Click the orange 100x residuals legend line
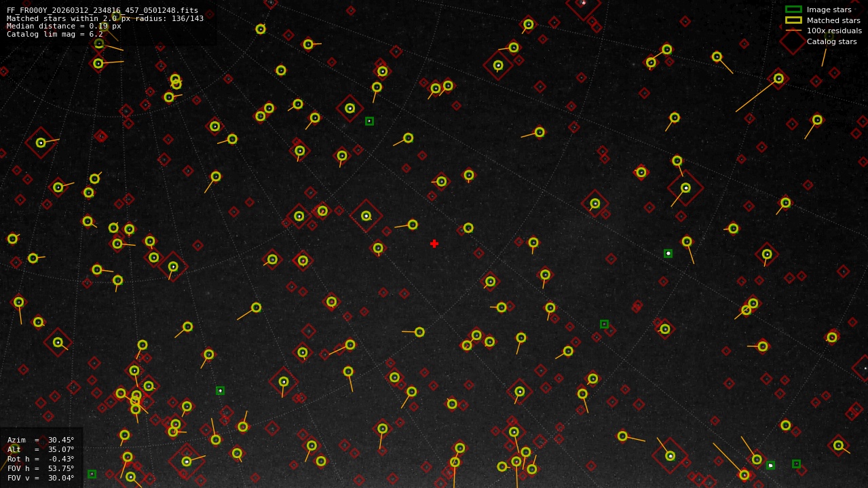The image size is (868, 488). [x=793, y=31]
